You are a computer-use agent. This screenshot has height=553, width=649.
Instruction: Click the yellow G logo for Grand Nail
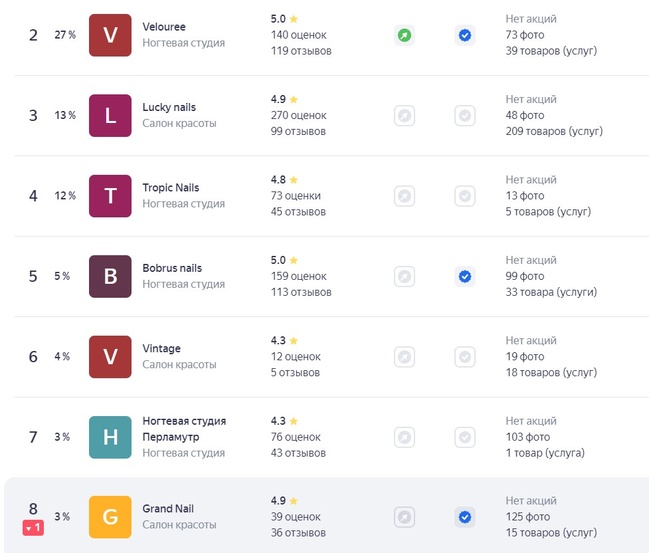click(x=110, y=517)
